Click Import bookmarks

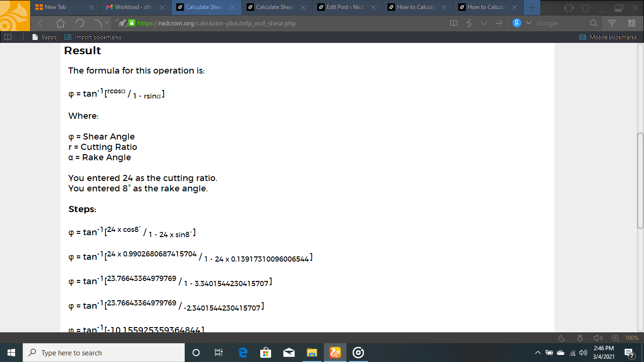coord(93,37)
